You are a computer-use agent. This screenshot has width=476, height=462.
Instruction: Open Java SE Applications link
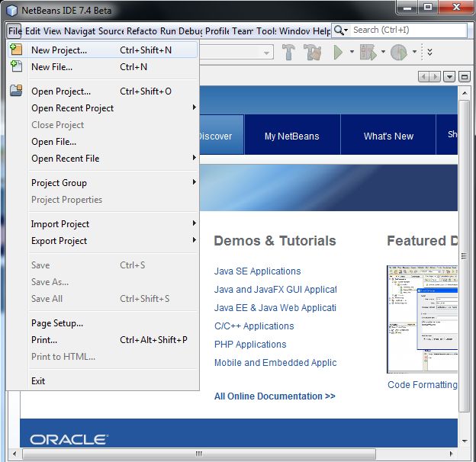pyautogui.click(x=257, y=271)
